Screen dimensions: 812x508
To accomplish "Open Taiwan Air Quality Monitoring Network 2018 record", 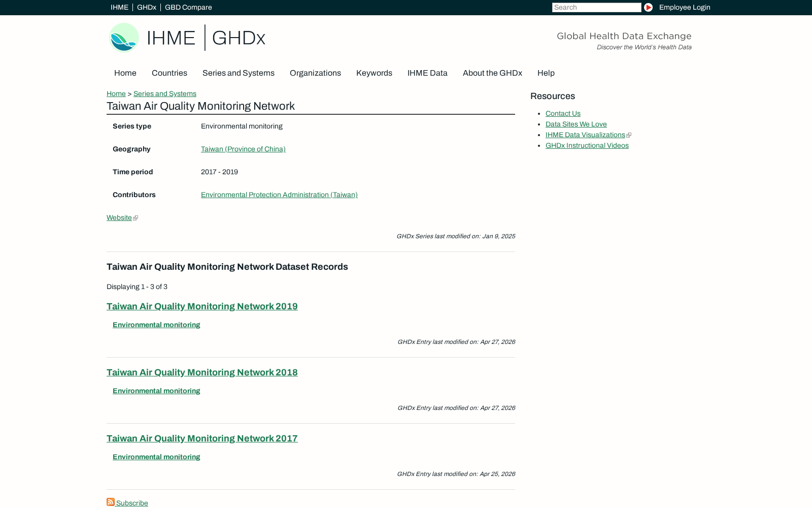I will tap(202, 372).
